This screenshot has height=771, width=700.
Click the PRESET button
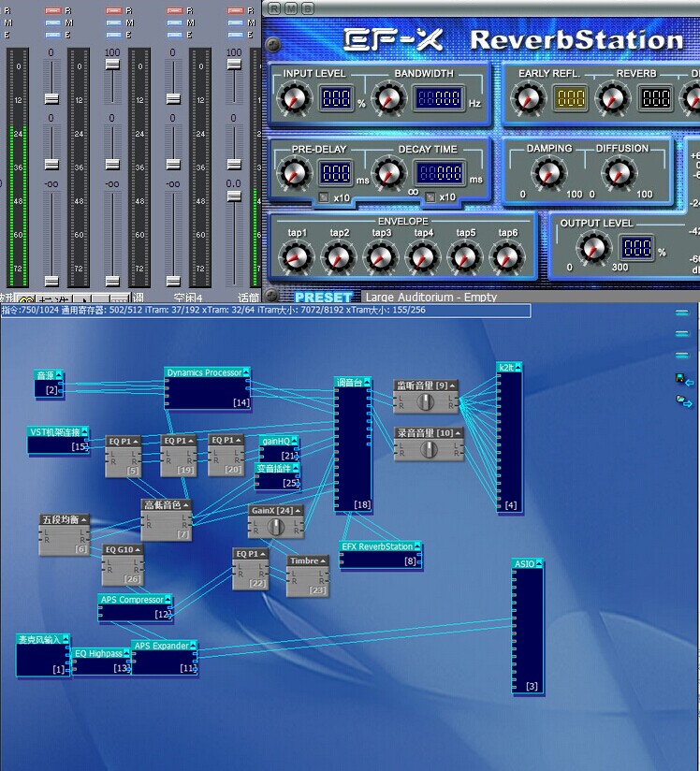[x=323, y=297]
